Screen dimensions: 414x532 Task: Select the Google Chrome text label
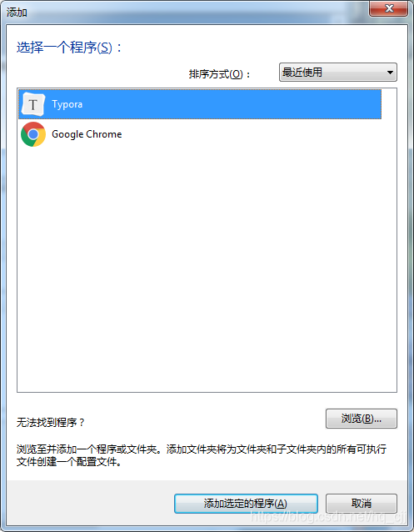(87, 134)
